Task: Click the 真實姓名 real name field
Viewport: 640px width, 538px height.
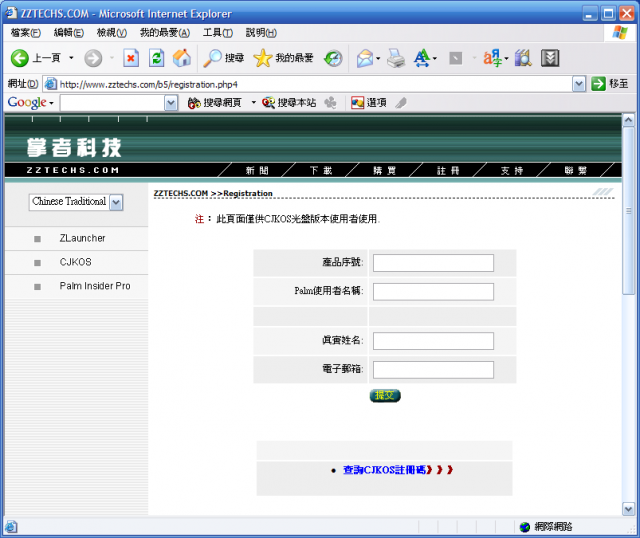Action: pyautogui.click(x=433, y=341)
